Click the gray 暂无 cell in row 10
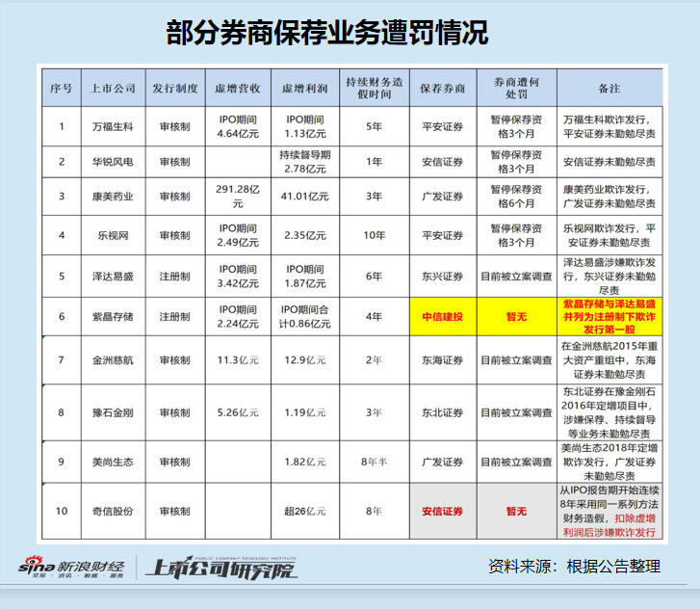Image resolution: width=700 pixels, height=609 pixels. 516,511
